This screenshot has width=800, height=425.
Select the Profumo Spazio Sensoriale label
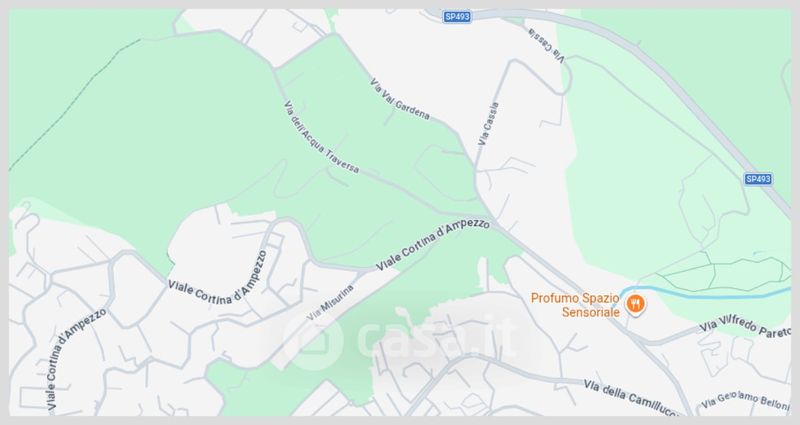[x=575, y=305]
